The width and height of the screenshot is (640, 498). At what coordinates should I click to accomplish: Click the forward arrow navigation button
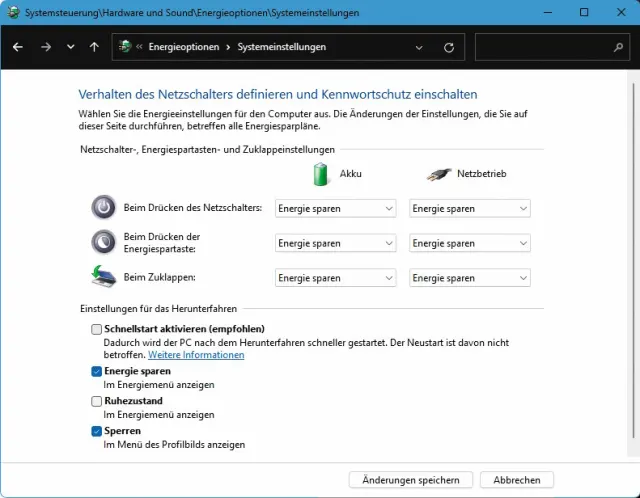46,47
